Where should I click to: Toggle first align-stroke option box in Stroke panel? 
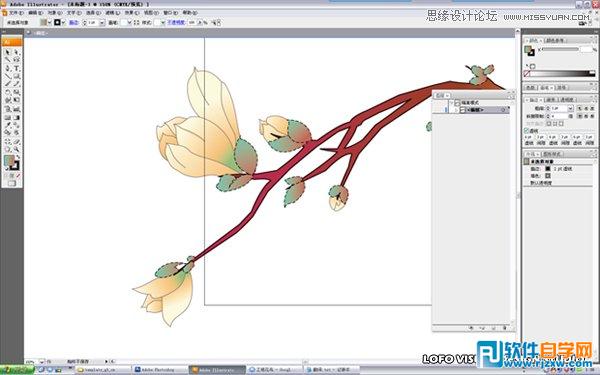(549, 124)
